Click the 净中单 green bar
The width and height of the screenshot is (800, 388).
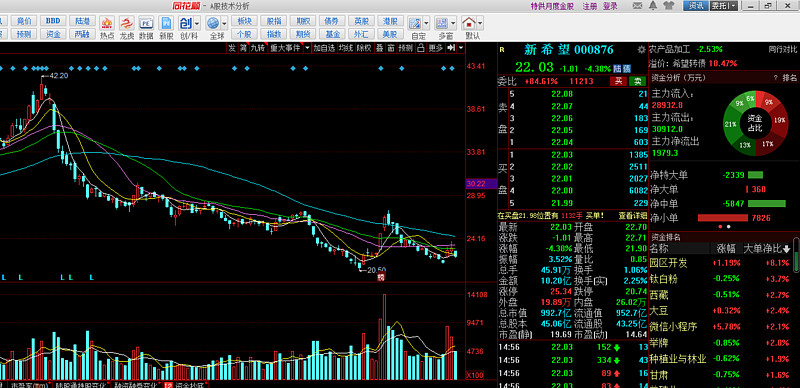[x=766, y=204]
